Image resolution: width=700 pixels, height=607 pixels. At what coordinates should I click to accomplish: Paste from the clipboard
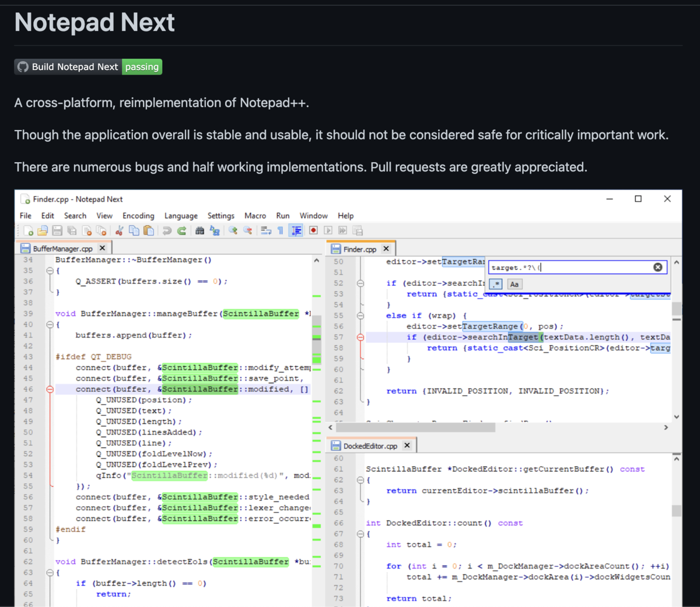[149, 230]
